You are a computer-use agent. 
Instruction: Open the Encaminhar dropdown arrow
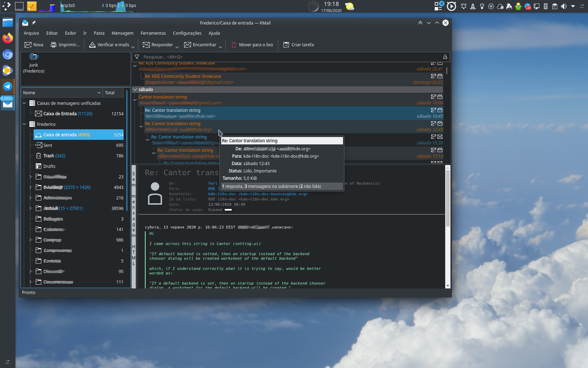pos(220,47)
